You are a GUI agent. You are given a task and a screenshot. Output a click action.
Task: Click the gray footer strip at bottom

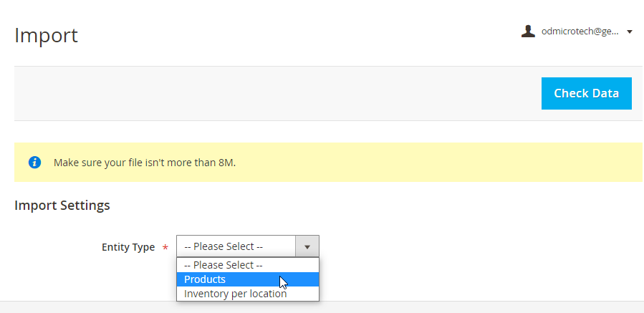click(322, 307)
